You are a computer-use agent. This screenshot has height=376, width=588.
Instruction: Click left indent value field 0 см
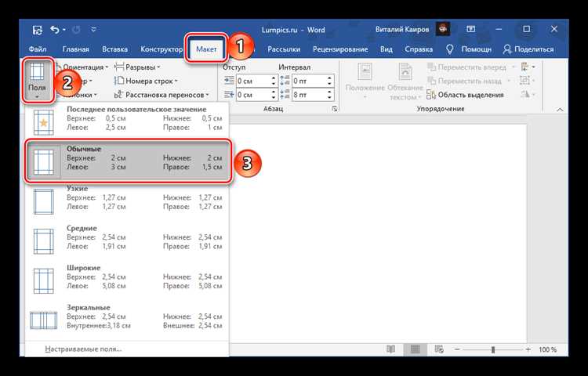tap(253, 81)
